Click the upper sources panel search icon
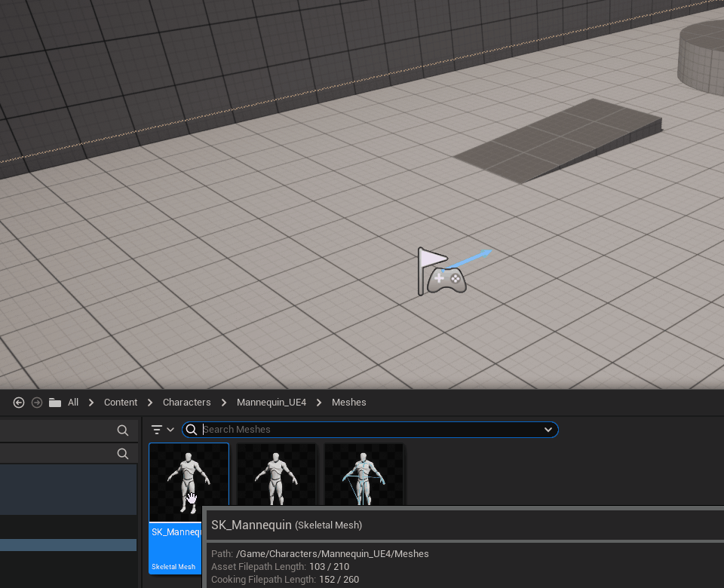Screen dimensions: 724x588 123,430
